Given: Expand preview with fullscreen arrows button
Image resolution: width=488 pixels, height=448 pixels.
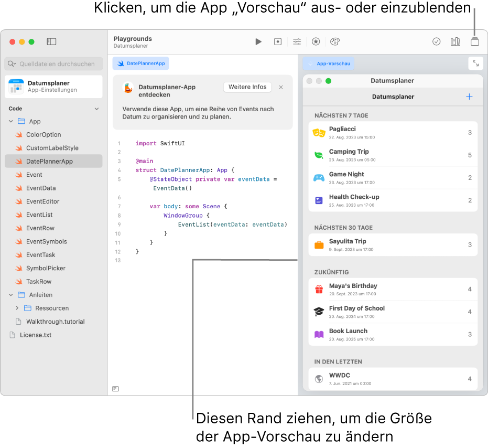Looking at the screenshot, I should click(475, 63).
